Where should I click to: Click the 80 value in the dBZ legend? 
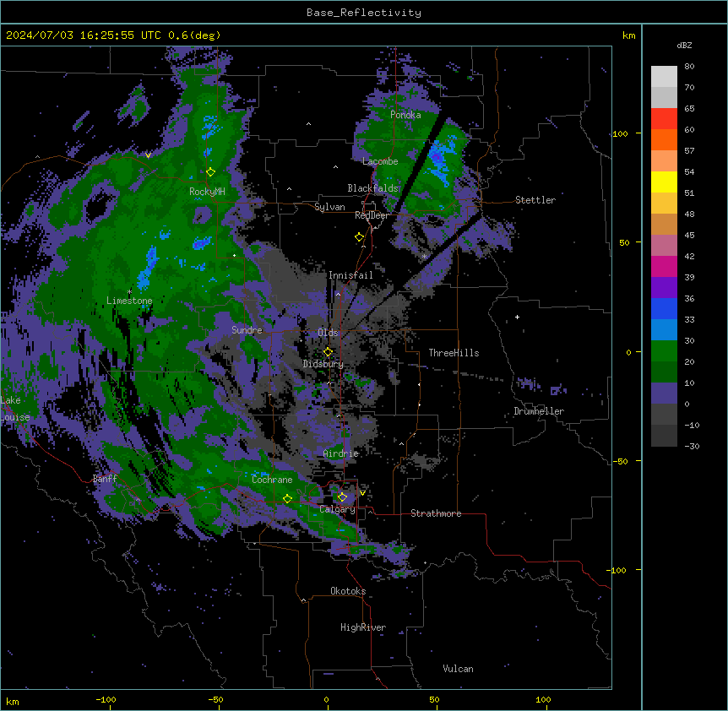(x=689, y=67)
